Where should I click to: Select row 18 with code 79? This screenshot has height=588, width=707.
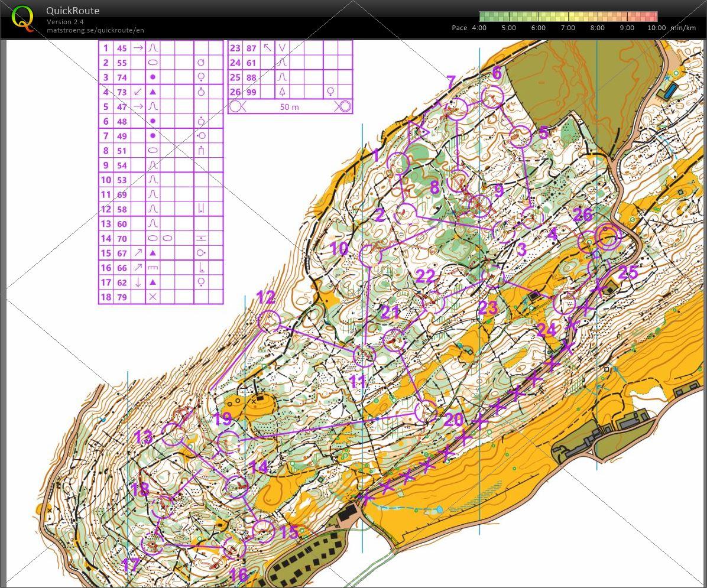(x=160, y=297)
